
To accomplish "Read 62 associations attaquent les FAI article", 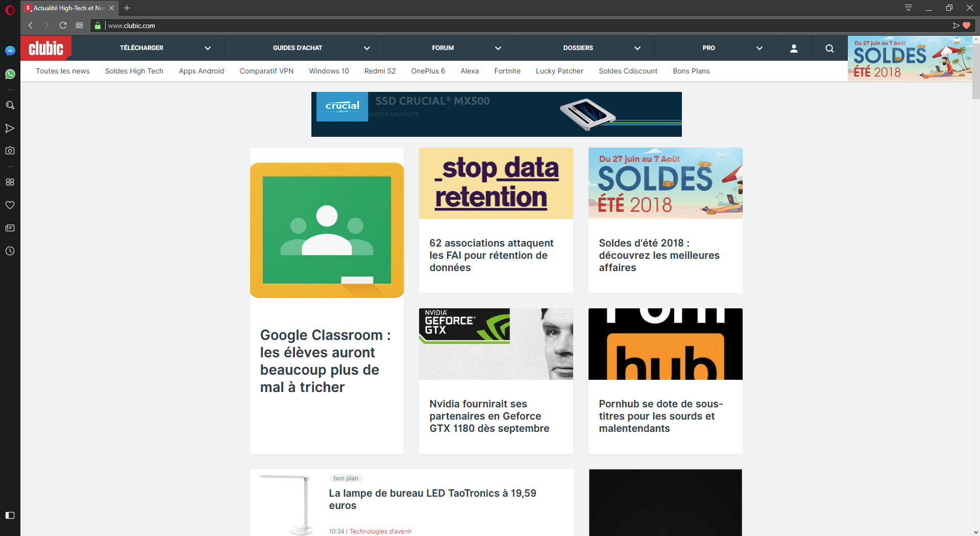I will tap(492, 255).
